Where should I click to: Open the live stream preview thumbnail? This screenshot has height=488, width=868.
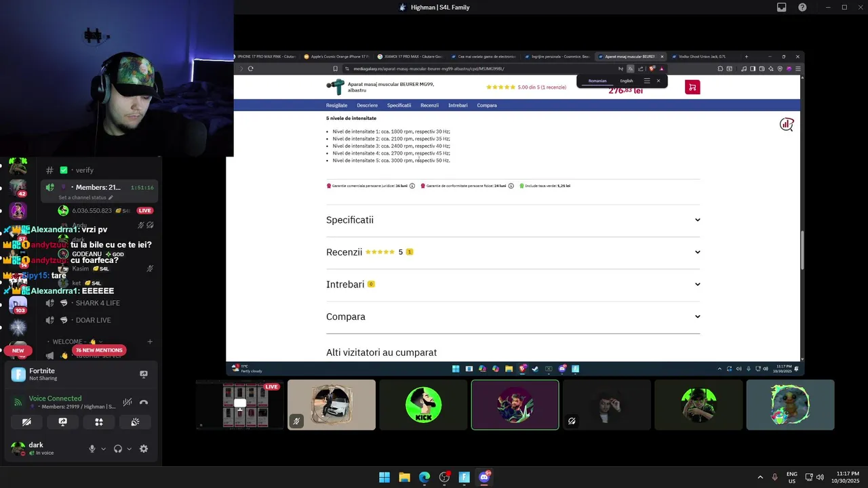click(240, 405)
